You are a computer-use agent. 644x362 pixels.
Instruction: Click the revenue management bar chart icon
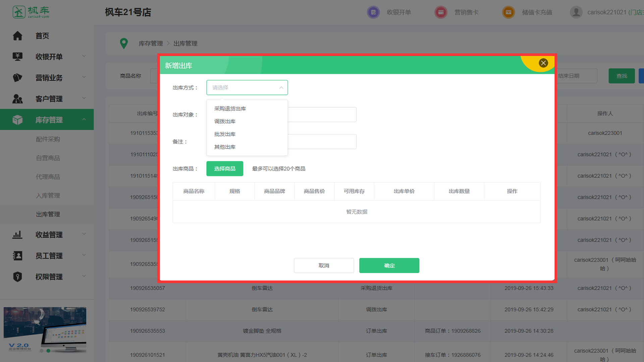17,235
